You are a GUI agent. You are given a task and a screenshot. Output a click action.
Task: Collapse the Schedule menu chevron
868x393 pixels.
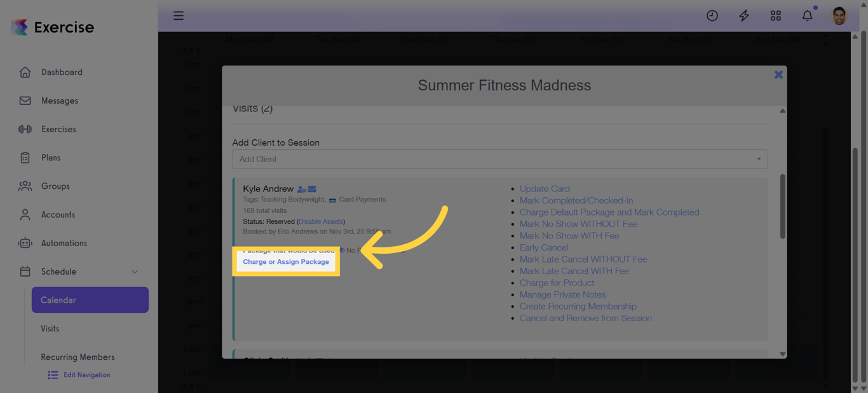(135, 272)
